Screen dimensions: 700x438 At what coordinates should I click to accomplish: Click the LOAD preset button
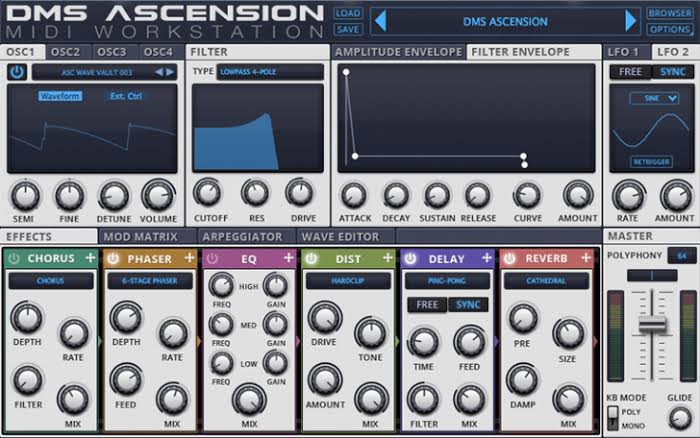point(348,13)
